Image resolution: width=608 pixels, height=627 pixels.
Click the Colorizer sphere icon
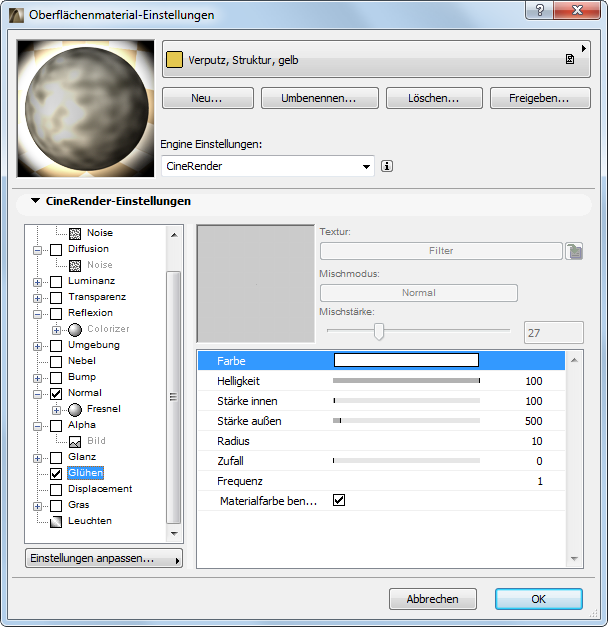tap(75, 329)
